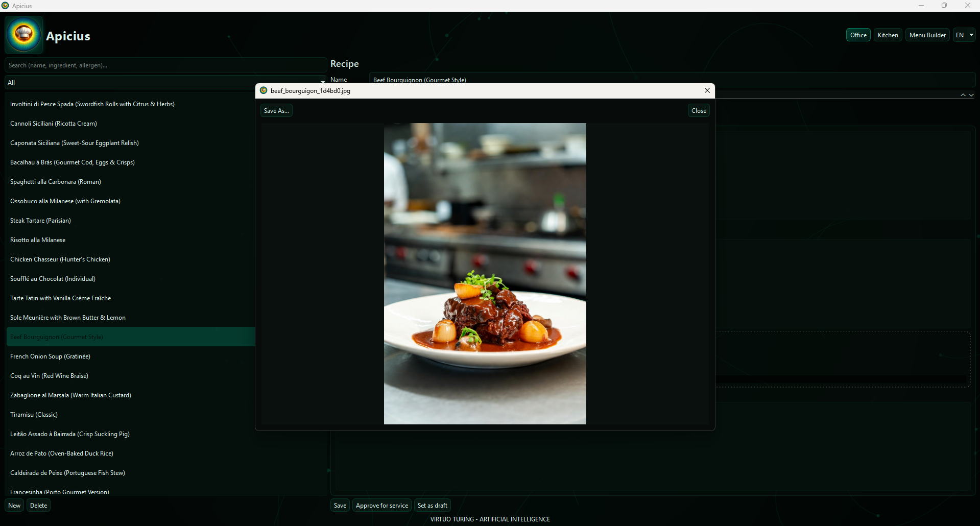980x526 pixels.
Task: Set the recipe as draft
Action: (432, 505)
